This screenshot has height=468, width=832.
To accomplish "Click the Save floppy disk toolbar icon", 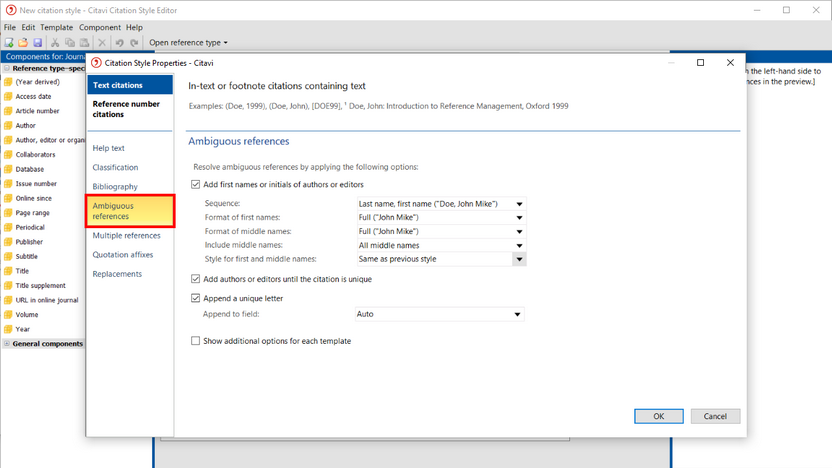I will pos(37,42).
